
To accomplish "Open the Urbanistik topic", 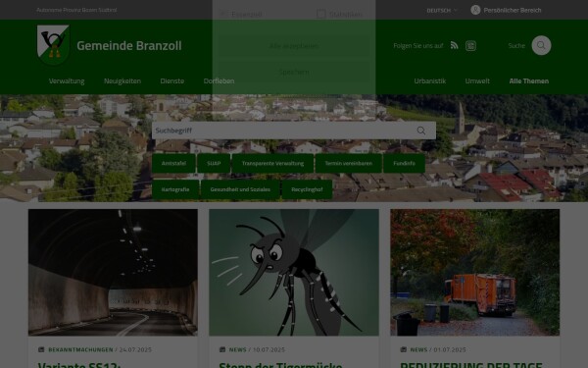I will (430, 81).
